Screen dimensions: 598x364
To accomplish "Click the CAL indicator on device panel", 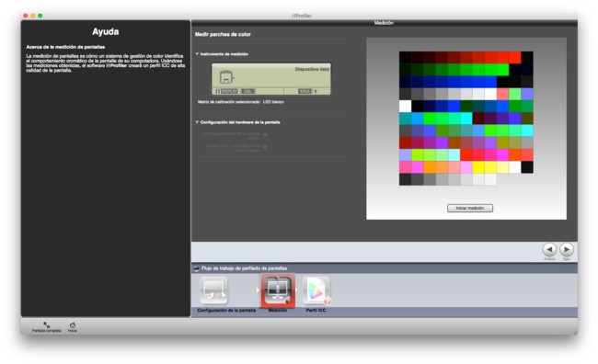I will [x=247, y=92].
